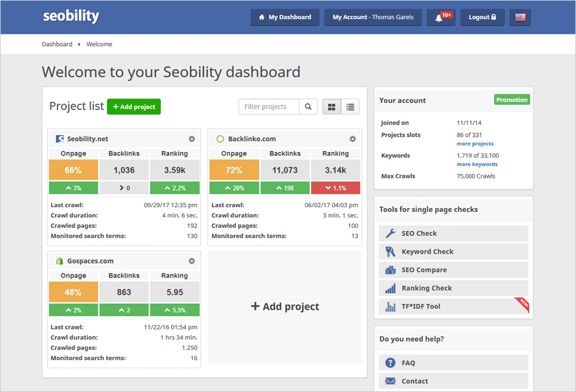Click the green 2.2% ranking increase
The width and height of the screenshot is (576, 392).
pyautogui.click(x=175, y=188)
